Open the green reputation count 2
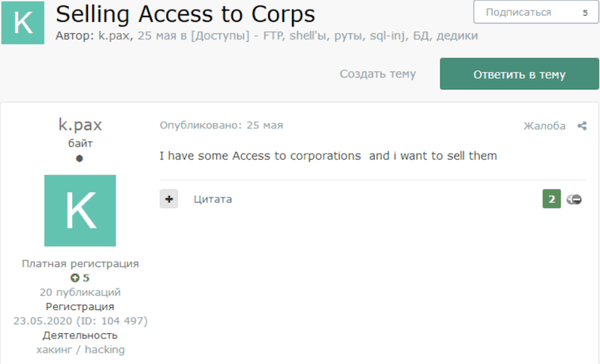Viewport: 600px width, 364px height. (551, 199)
